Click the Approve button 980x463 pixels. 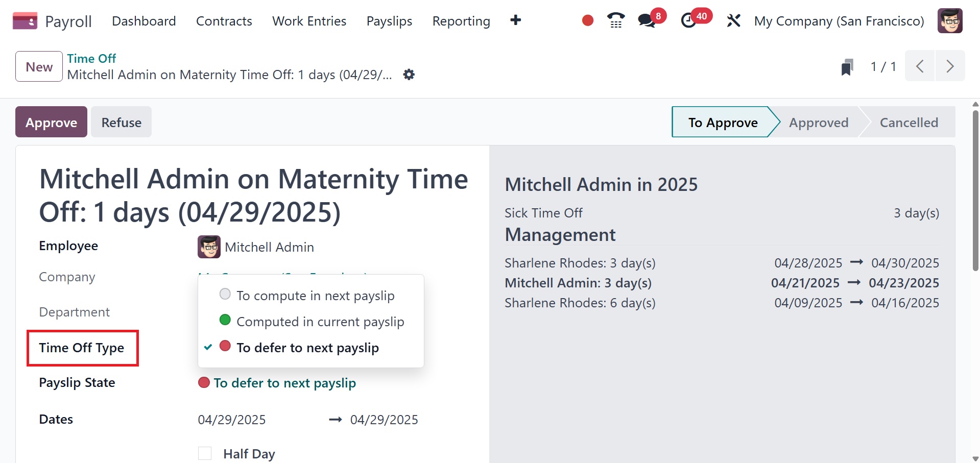pyautogui.click(x=51, y=122)
